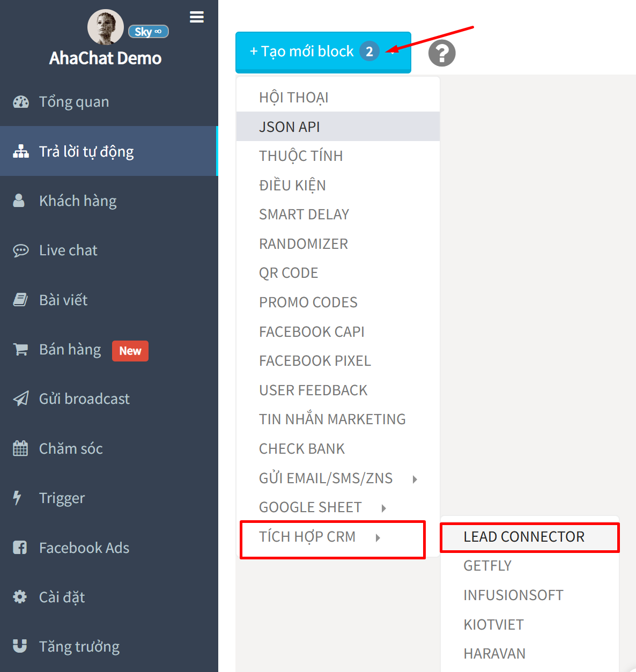Click the Chăm sóc calendar icon
The image size is (636, 672).
[20, 448]
